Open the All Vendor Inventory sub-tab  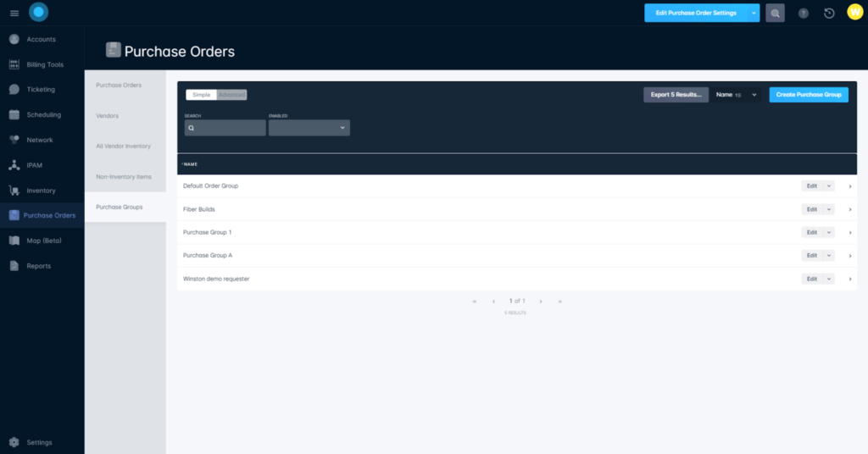125,147
